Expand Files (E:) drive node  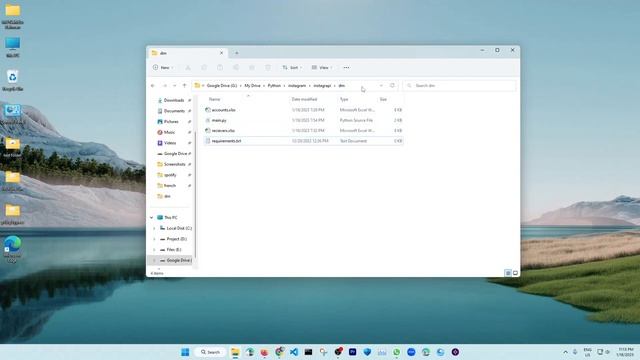coord(154,249)
